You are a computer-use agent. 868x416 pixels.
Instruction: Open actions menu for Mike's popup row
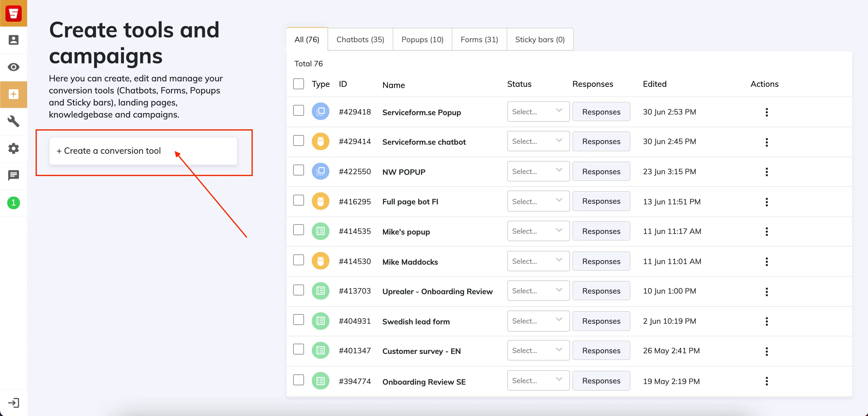767,232
